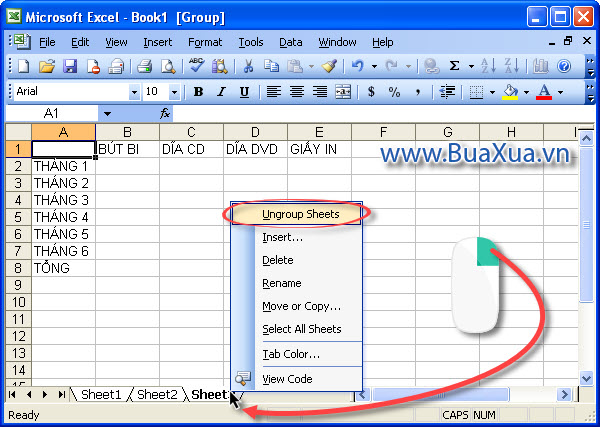Click the E-mail icon

(116, 67)
